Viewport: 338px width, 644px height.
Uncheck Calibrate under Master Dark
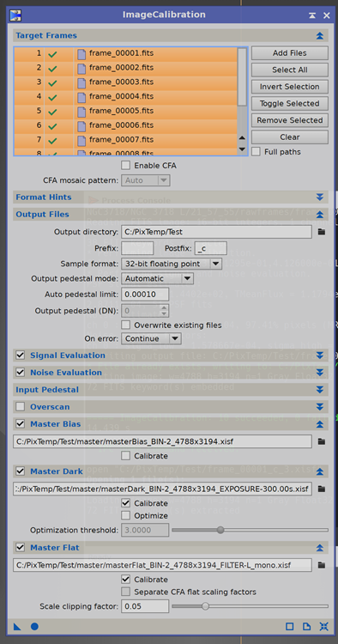[x=126, y=502]
